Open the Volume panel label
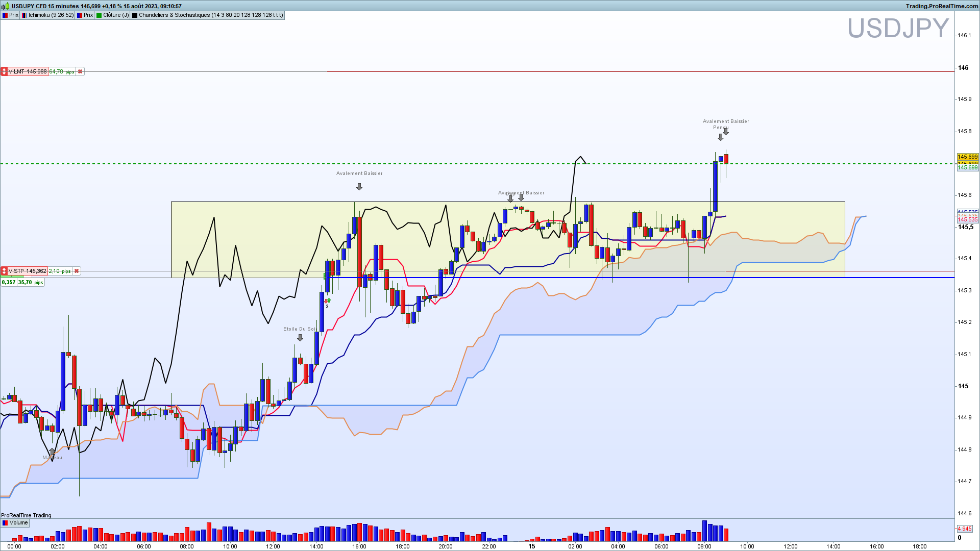Screen dimensions: 980x551 point(15,523)
